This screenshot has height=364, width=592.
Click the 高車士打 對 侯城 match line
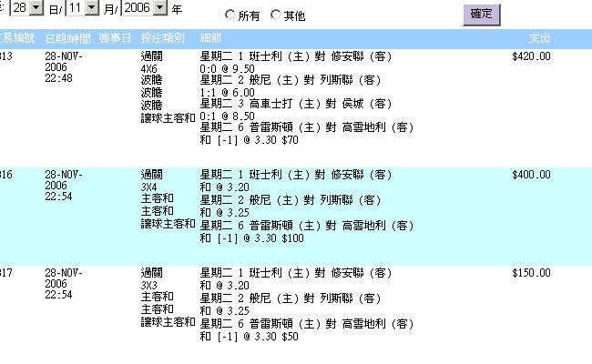pyautogui.click(x=296, y=104)
